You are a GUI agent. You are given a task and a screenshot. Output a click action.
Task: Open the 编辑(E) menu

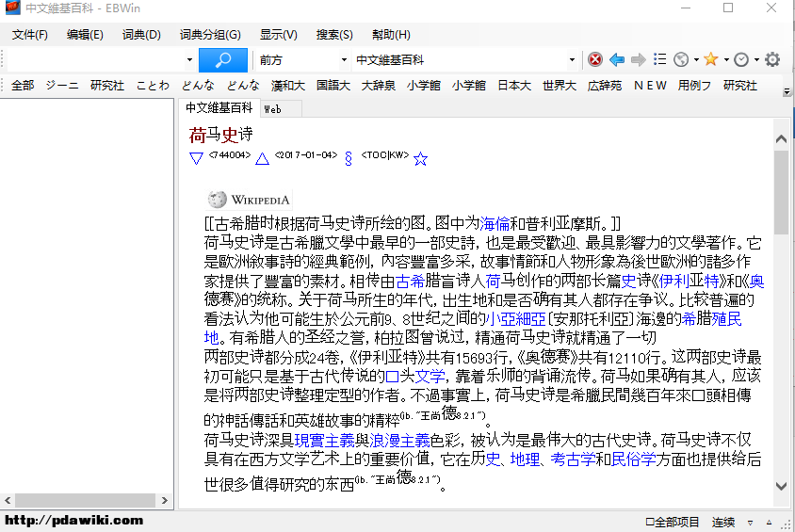[x=85, y=35]
